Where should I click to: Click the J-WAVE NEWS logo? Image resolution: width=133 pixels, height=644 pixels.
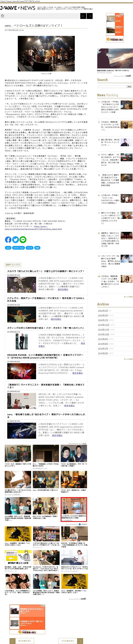click(x=18, y=8)
